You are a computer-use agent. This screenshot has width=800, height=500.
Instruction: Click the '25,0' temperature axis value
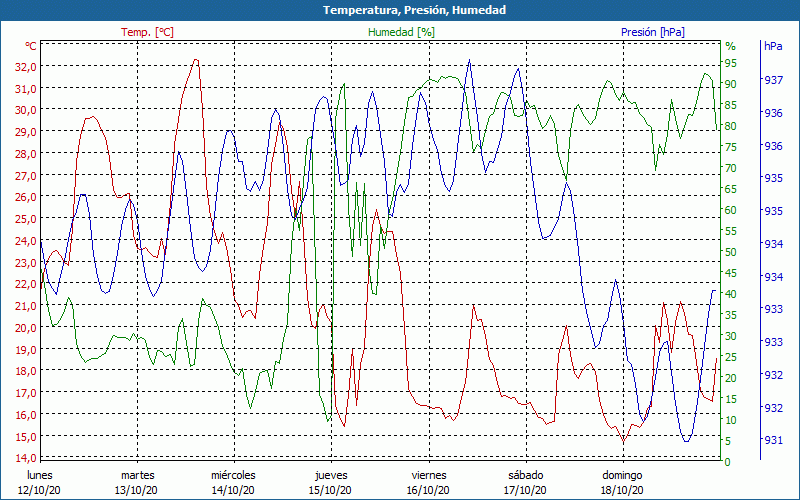click(27, 219)
